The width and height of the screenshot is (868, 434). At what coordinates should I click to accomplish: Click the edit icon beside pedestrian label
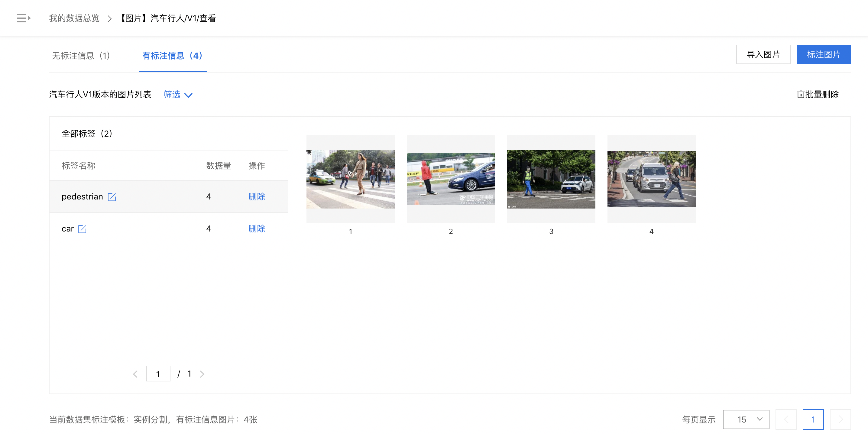click(x=112, y=197)
